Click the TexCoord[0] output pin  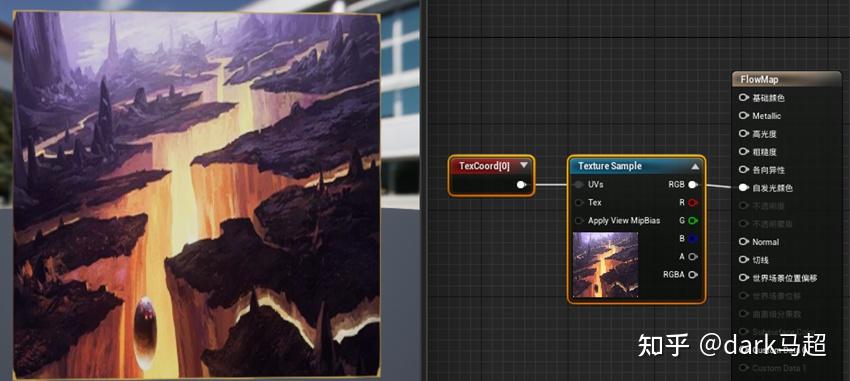[521, 185]
